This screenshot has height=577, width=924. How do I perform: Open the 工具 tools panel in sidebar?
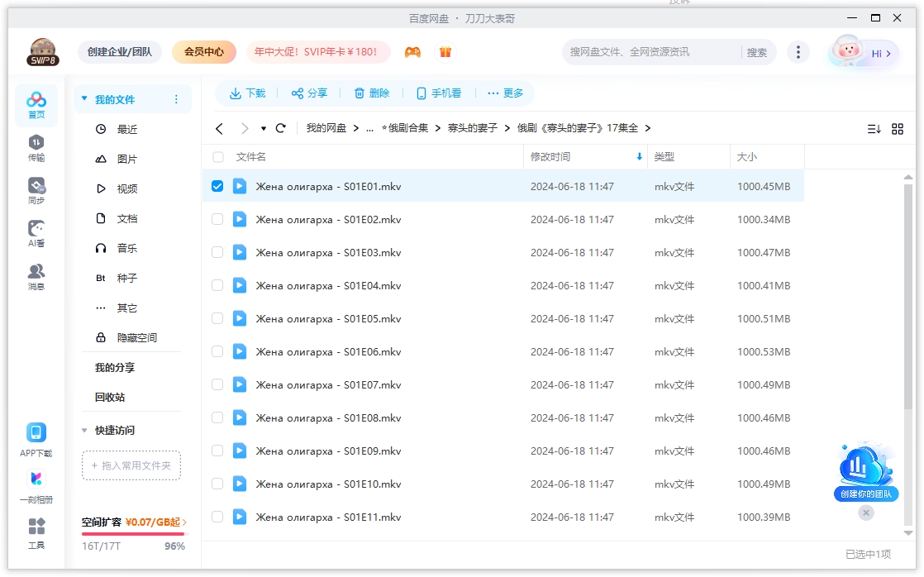coord(36,533)
